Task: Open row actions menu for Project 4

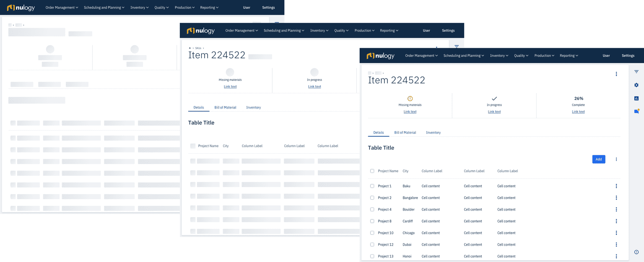Action: 616,210
